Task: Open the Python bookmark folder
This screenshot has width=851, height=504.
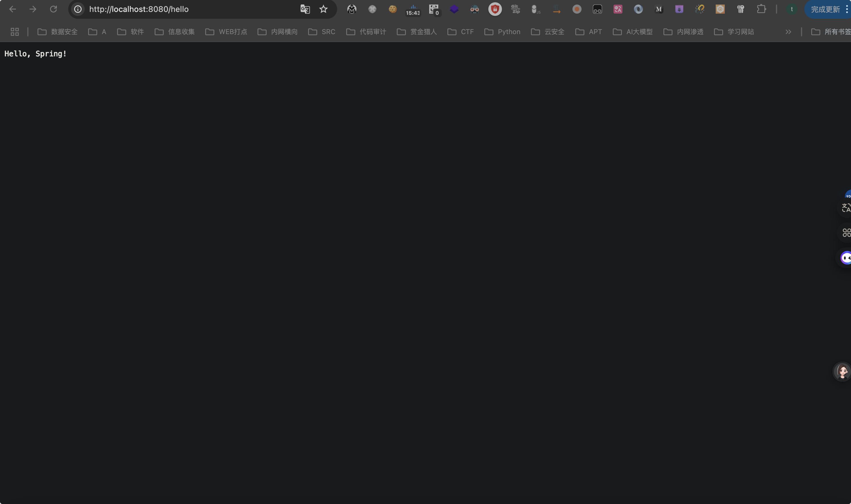Action: pos(502,32)
